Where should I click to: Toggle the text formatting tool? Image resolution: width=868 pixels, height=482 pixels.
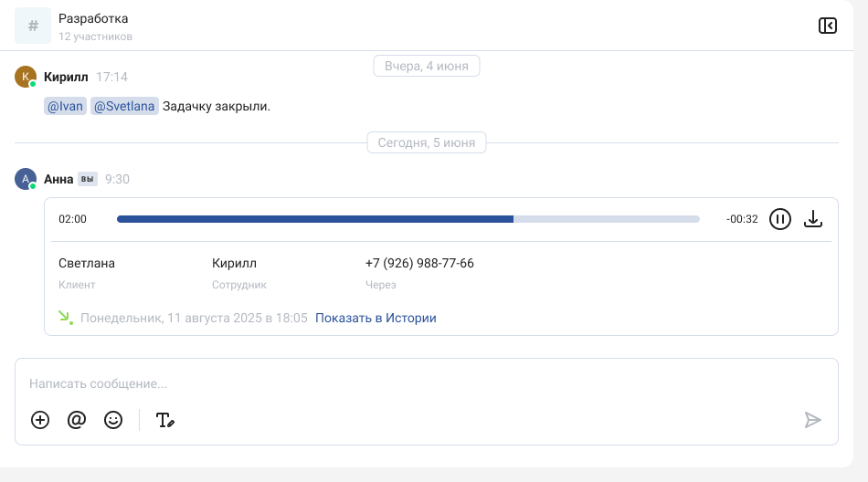(164, 420)
